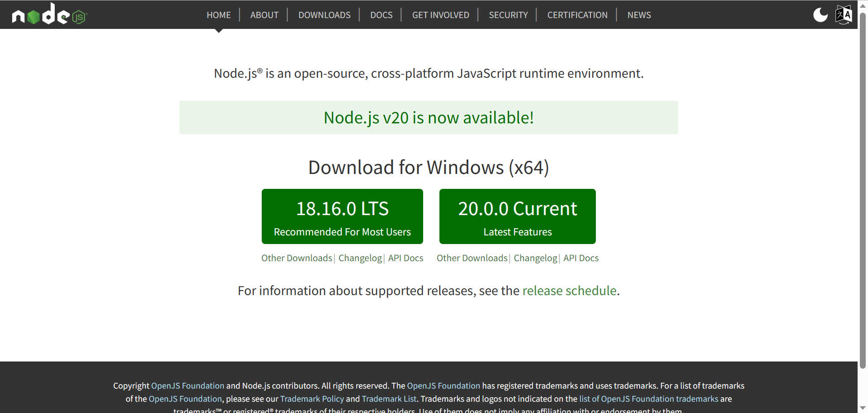The width and height of the screenshot is (868, 413).
Task: Visit the CERTIFICATION nav link
Action: [577, 15]
